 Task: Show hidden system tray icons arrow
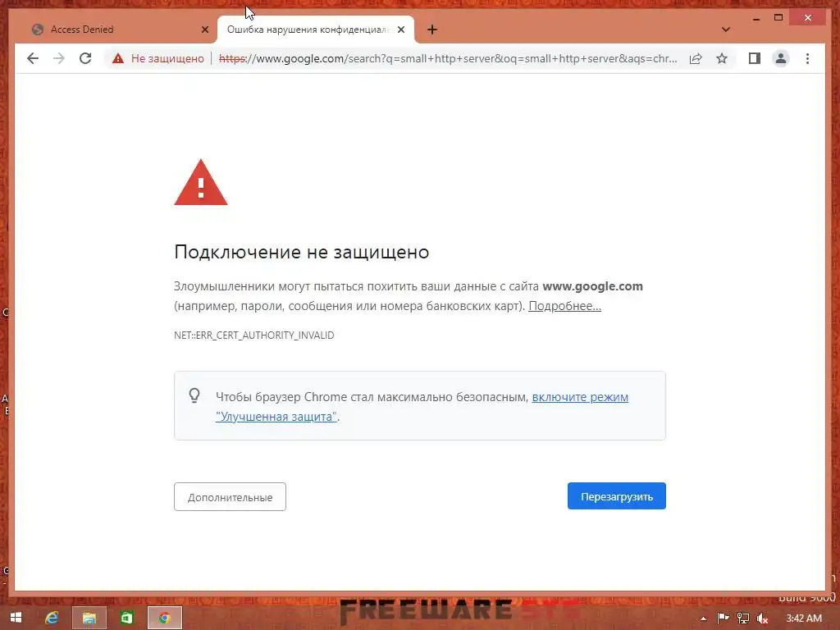(703, 619)
